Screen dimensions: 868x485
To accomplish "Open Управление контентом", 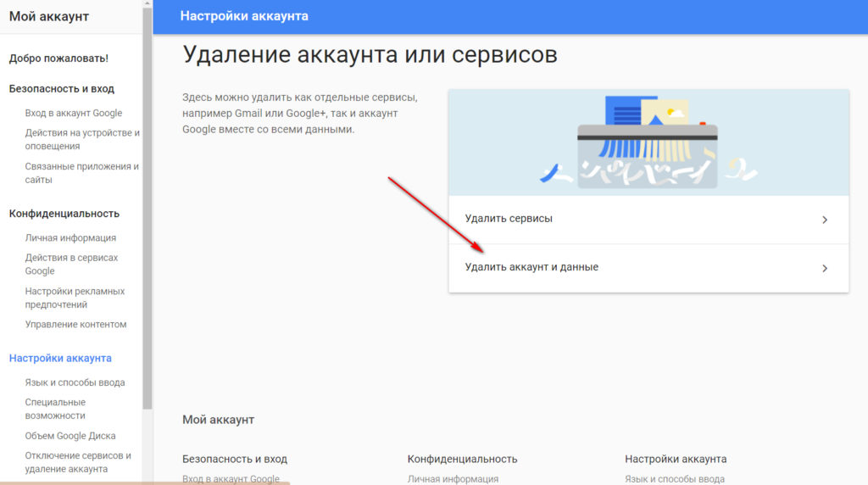I will coord(75,325).
